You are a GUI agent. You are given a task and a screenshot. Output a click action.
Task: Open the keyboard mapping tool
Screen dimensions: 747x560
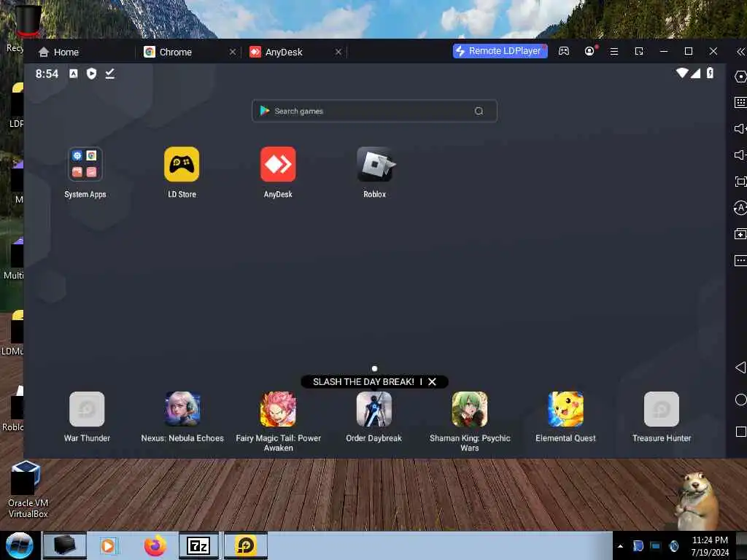click(740, 102)
